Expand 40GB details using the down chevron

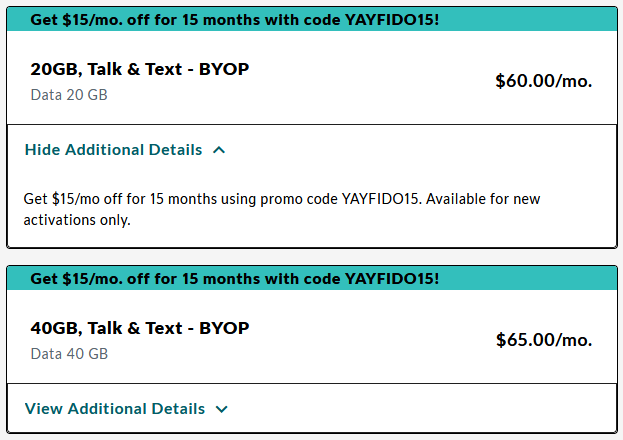(222, 409)
